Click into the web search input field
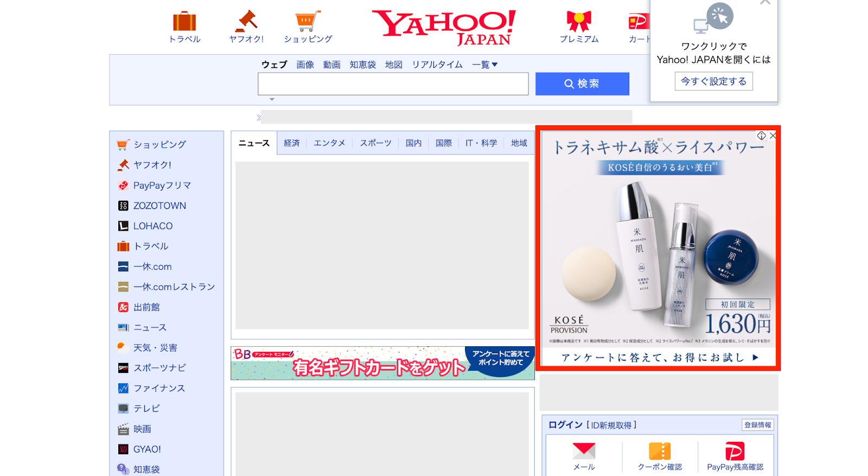Viewport: 868px width, 476px height. point(393,84)
